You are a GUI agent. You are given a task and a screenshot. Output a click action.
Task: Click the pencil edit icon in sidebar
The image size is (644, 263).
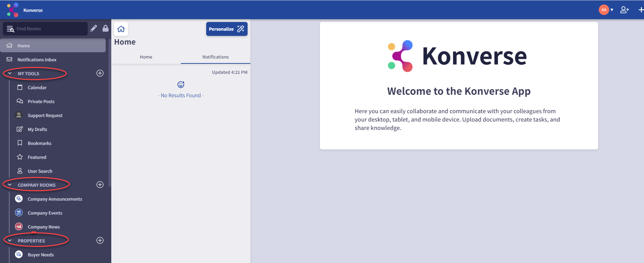pyautogui.click(x=94, y=29)
